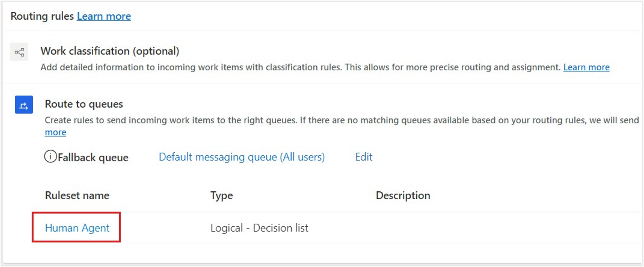Open Work classification (optional) section

tap(110, 51)
